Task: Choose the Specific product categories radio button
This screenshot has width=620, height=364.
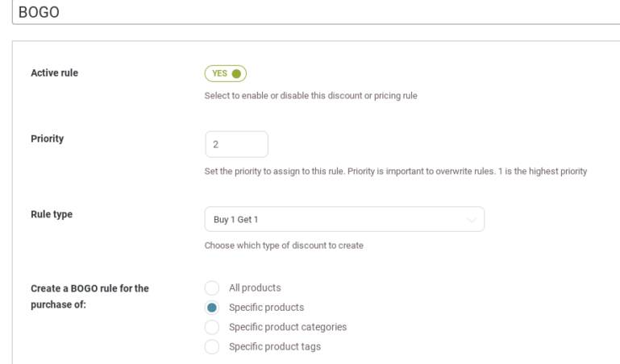Action: point(212,327)
